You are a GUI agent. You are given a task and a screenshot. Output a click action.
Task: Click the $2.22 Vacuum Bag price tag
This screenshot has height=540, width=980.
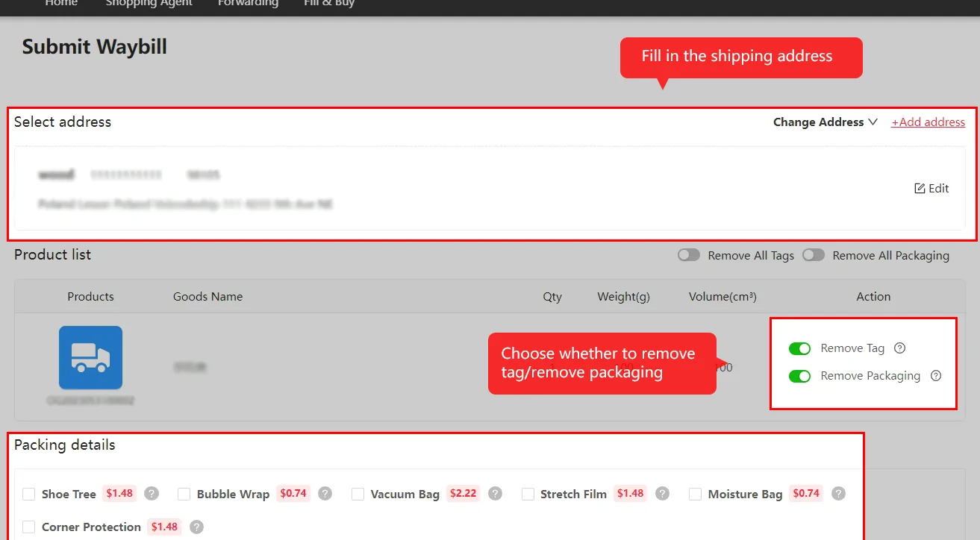[x=464, y=493]
